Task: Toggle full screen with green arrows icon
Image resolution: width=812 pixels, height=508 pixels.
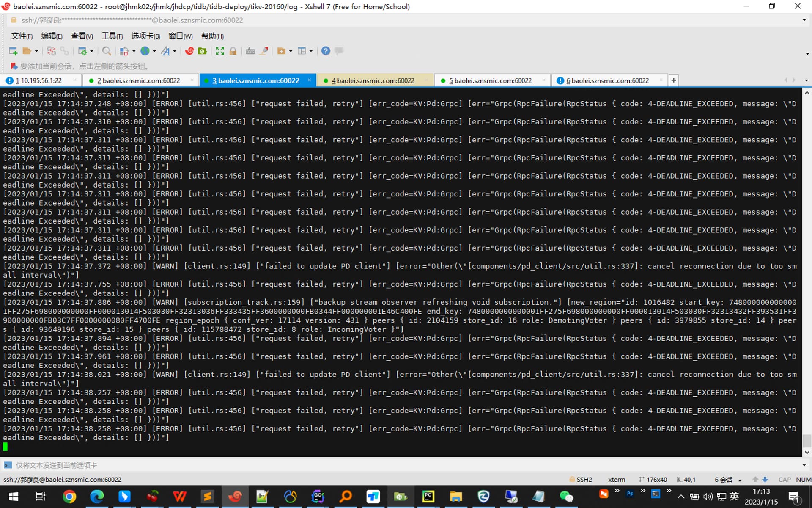Action: 220,51
